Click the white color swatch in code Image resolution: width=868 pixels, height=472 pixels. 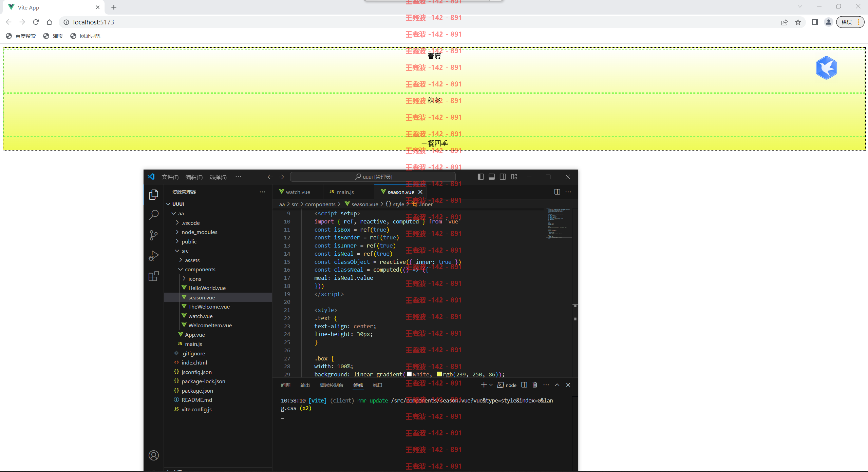[409, 374]
